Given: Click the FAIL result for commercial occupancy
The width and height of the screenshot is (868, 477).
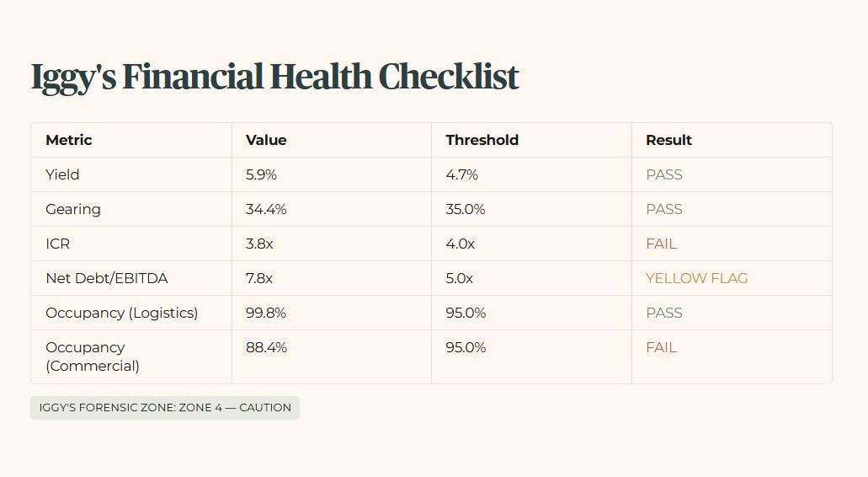Looking at the screenshot, I should [x=661, y=347].
